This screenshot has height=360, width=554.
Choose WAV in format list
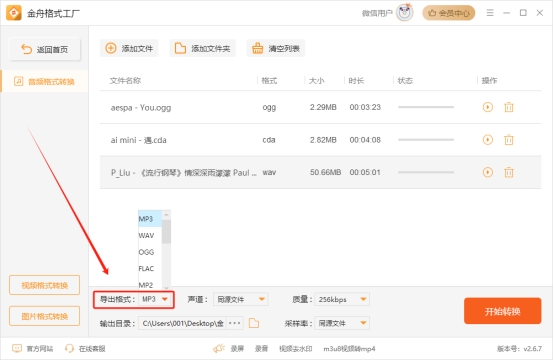point(150,235)
